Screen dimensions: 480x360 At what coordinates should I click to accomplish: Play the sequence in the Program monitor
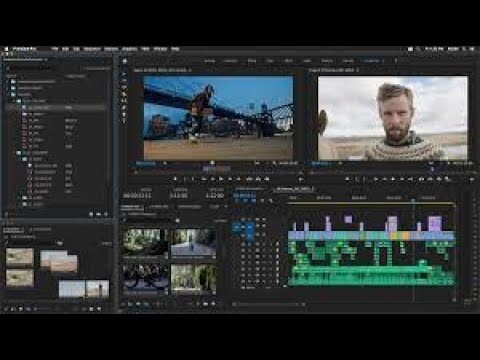[x=393, y=179]
